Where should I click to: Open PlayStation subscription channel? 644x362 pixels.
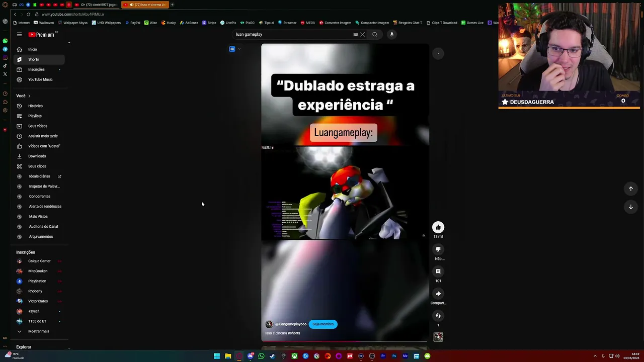coord(39,281)
